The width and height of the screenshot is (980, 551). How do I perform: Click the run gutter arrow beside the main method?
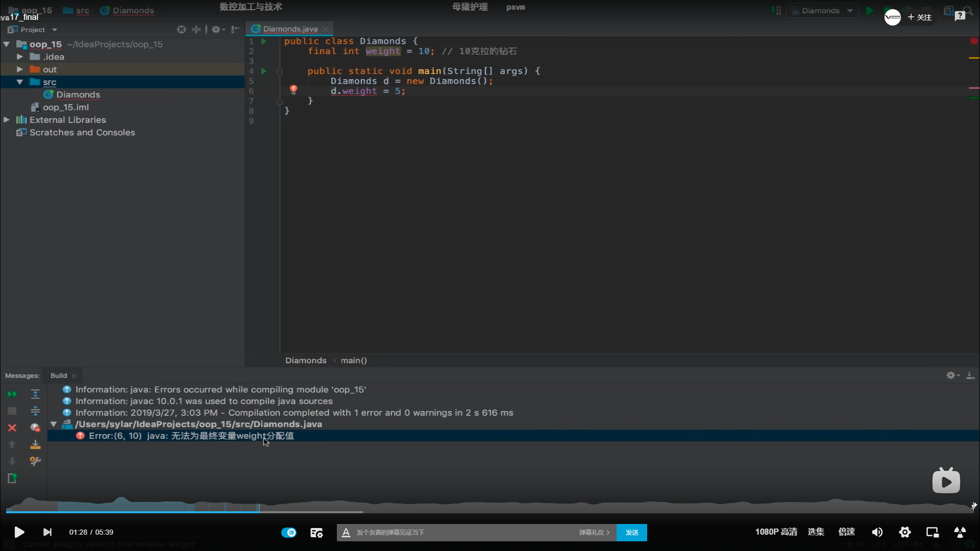(x=264, y=71)
